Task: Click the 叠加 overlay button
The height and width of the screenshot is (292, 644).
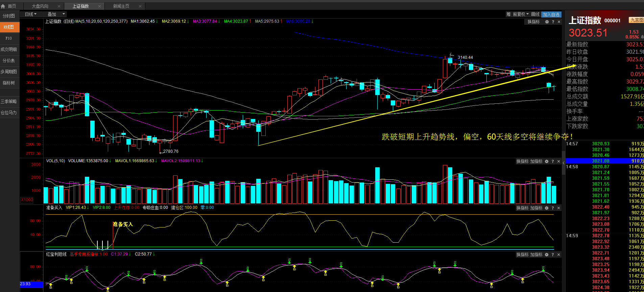Action: tap(52, 14)
